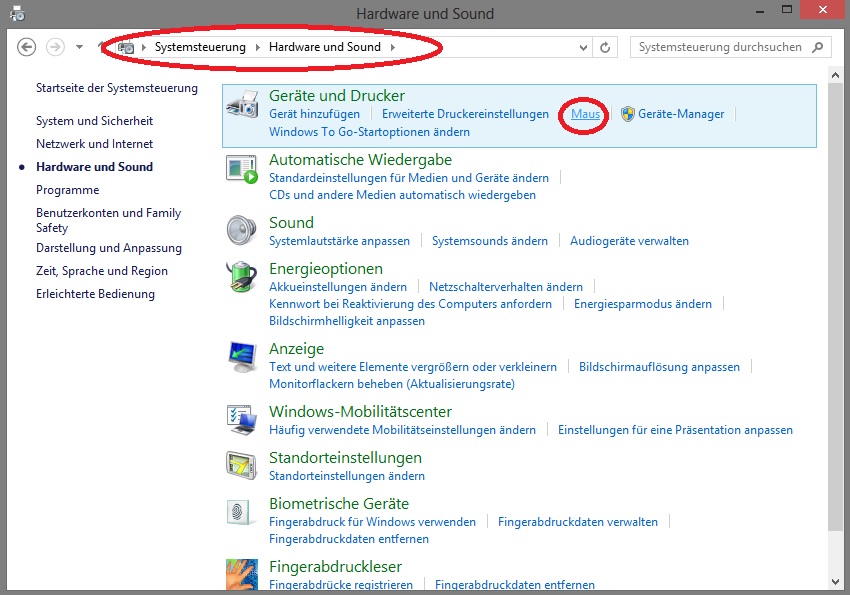Open Automatische Wiedergabe heading
Screen dimensions: 850x595
click(x=360, y=160)
